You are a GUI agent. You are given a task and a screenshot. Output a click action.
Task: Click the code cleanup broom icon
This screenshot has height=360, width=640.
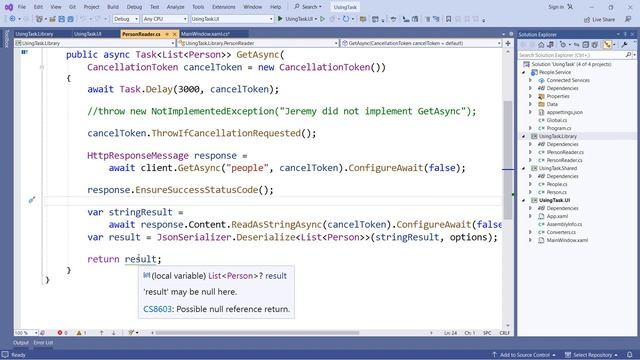point(131,333)
